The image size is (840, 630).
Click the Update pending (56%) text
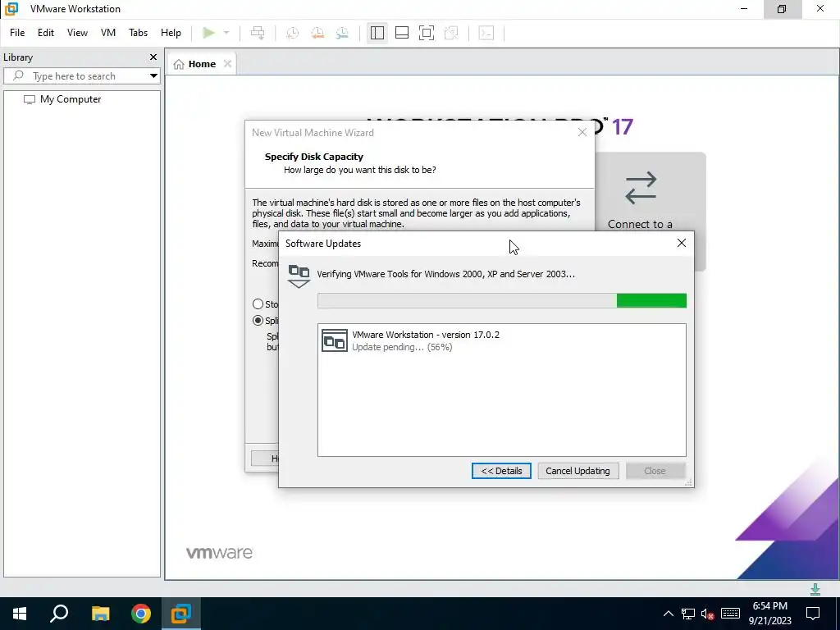[x=402, y=347]
